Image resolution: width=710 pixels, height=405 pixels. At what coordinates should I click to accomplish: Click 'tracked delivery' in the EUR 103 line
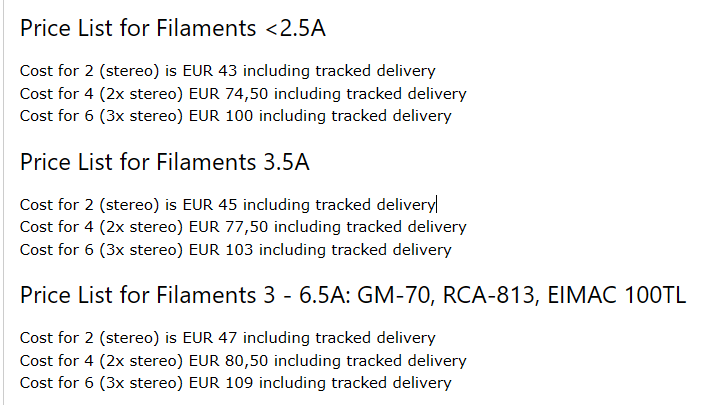tap(391, 250)
